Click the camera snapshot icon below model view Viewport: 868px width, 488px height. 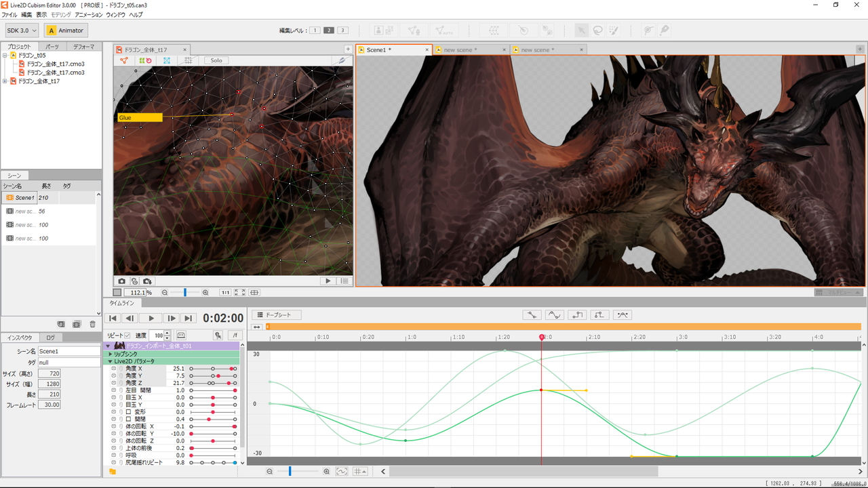point(122,281)
